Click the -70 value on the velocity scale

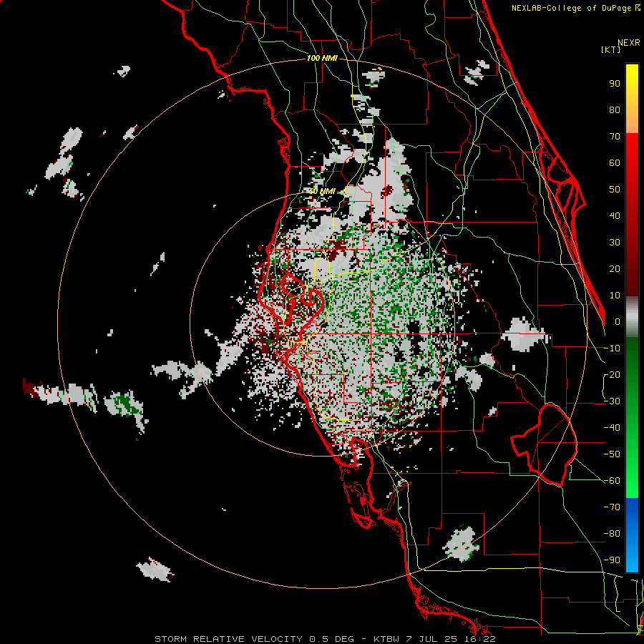click(x=612, y=507)
